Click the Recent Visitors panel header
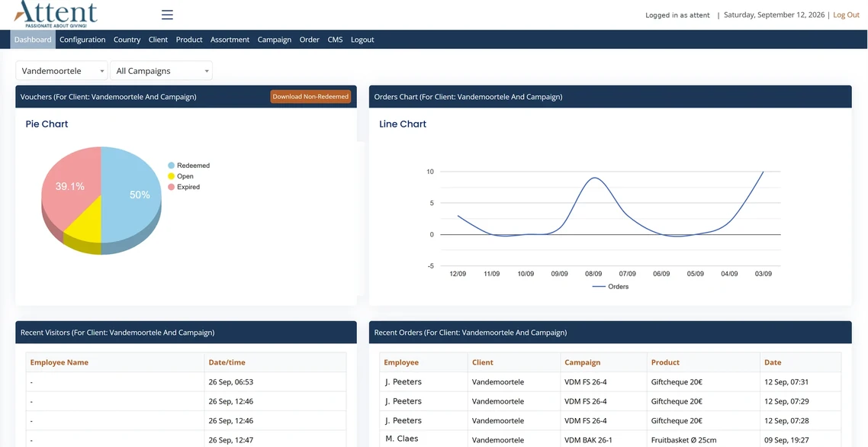 [186, 333]
